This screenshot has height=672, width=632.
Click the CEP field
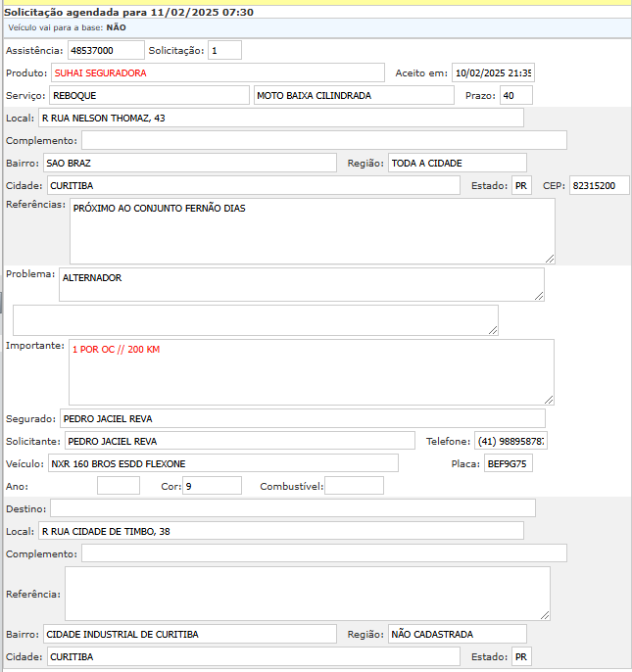tap(600, 185)
